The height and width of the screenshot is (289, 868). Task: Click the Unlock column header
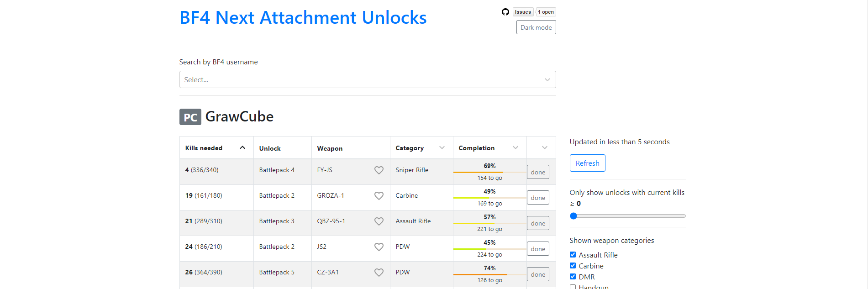(270, 148)
